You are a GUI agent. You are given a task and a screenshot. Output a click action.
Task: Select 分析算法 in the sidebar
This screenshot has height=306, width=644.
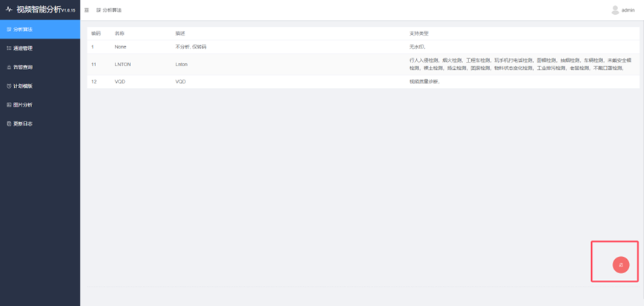40,30
